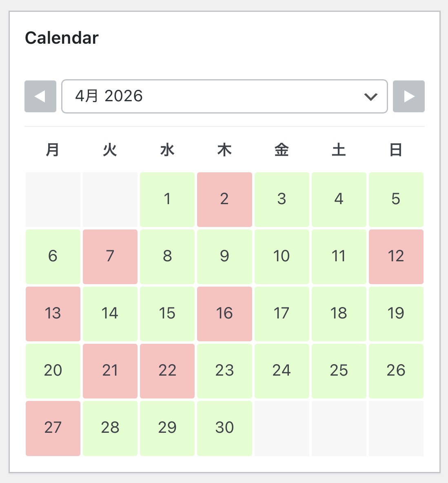
Task: Toggle availability for April 2
Action: (x=224, y=199)
